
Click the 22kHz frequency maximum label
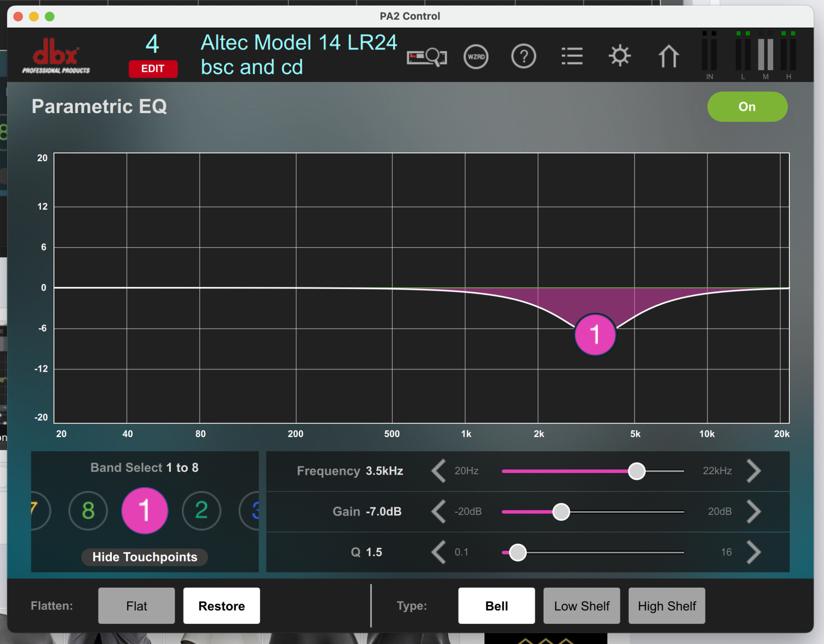coord(717,471)
